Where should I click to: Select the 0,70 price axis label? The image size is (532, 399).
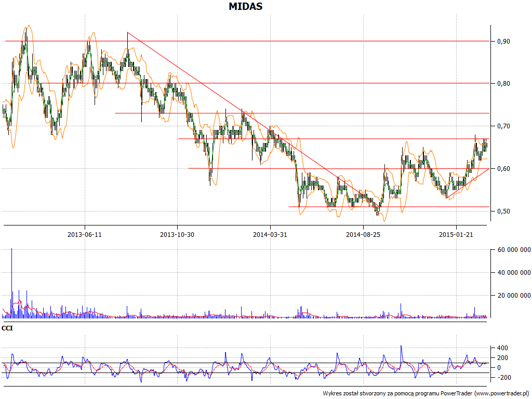pos(503,126)
